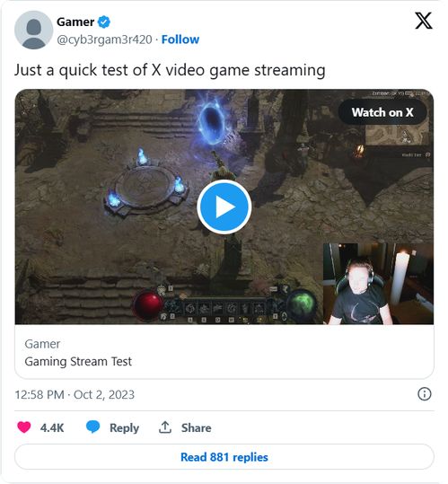Open the Gaming Stream Test card title
The height and width of the screenshot is (484, 448).
[x=78, y=361]
